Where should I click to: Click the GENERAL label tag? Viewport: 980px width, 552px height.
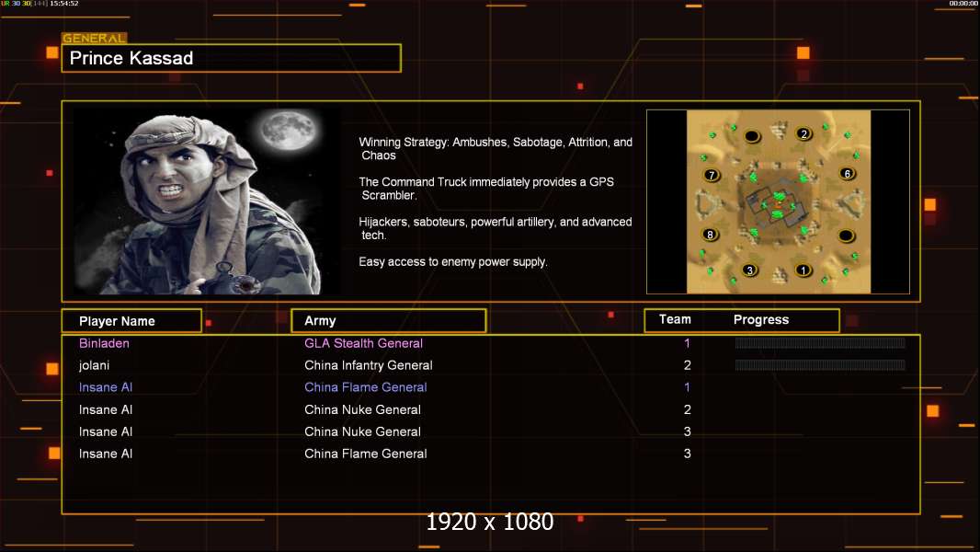(x=95, y=38)
